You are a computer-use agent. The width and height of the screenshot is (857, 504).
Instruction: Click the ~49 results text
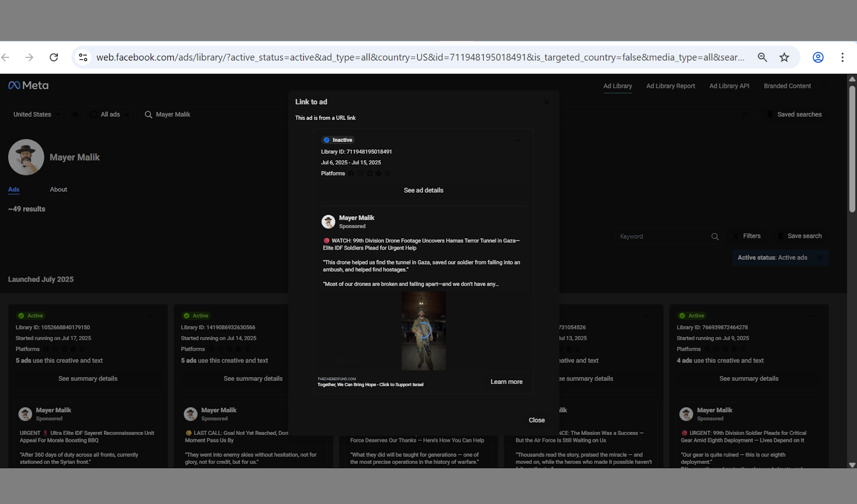[x=27, y=209]
